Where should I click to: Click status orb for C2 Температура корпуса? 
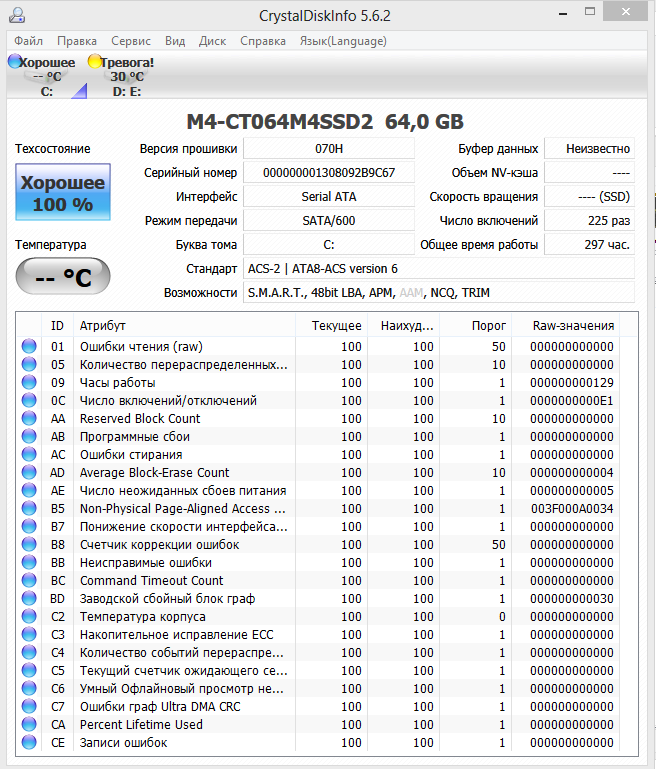tap(29, 615)
